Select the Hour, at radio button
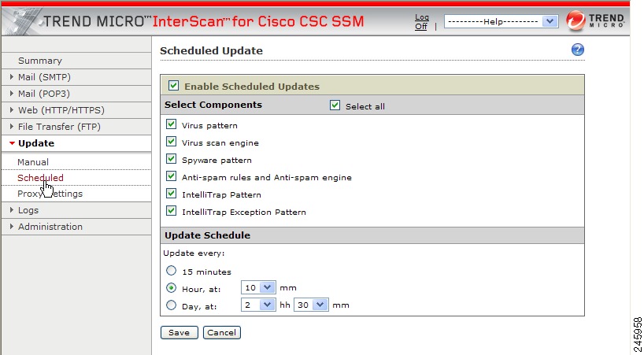The height and width of the screenshot is (355, 644). (x=172, y=287)
